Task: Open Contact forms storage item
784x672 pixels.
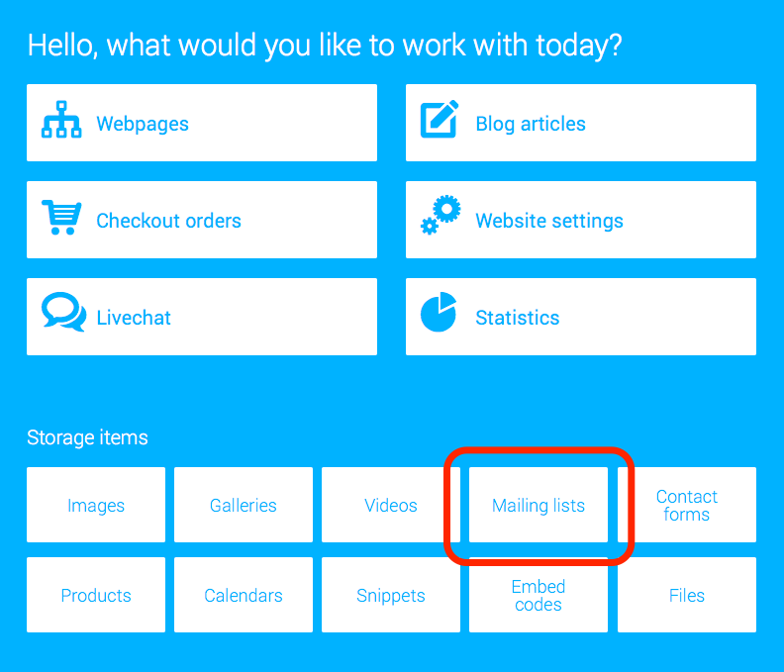Action: 687,505
